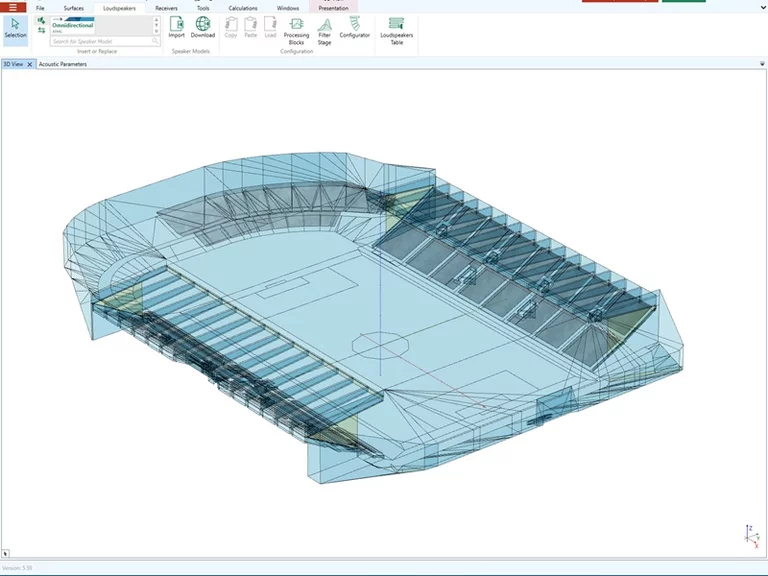Expand the speaker model gallery list
768x576 pixels.
pyautogui.click(x=156, y=33)
